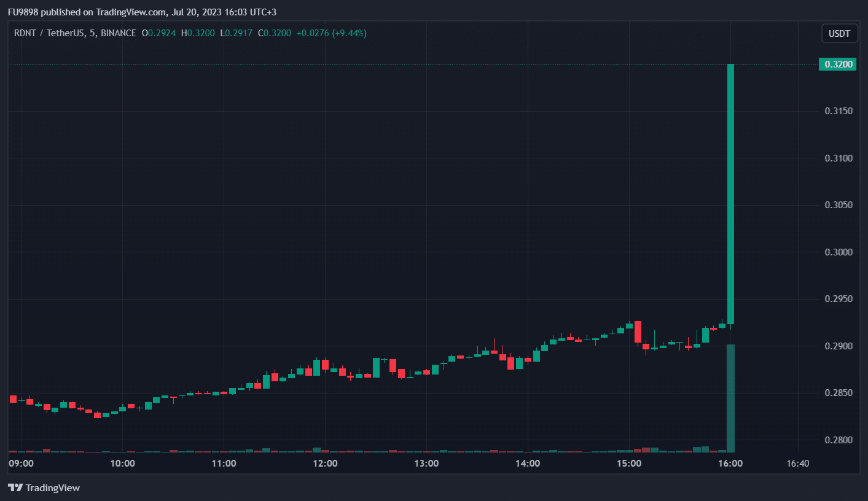Image resolution: width=868 pixels, height=501 pixels.
Task: Click the TradingView logo icon
Action: 15,488
